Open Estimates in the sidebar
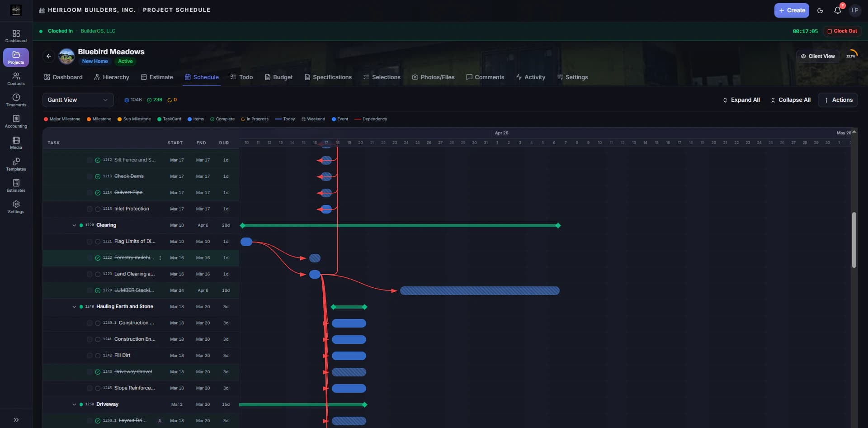Screen dimensions: 868x428 16,185
